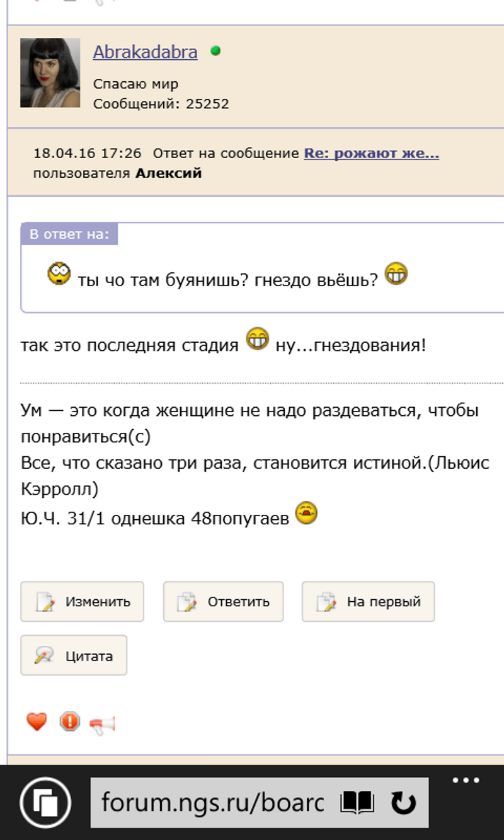
Task: Click the megaphone icon below the post
Action: pos(102,724)
